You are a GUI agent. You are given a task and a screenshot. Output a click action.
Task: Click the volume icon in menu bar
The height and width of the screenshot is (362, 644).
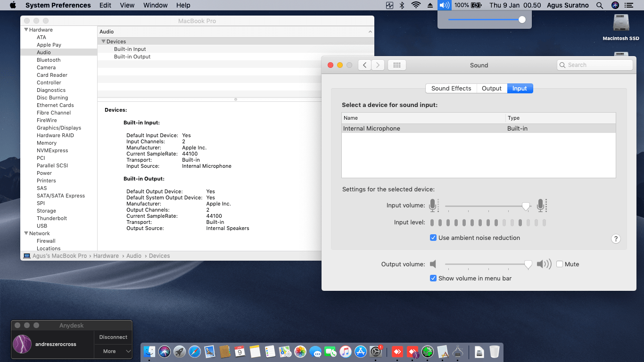tap(444, 5)
